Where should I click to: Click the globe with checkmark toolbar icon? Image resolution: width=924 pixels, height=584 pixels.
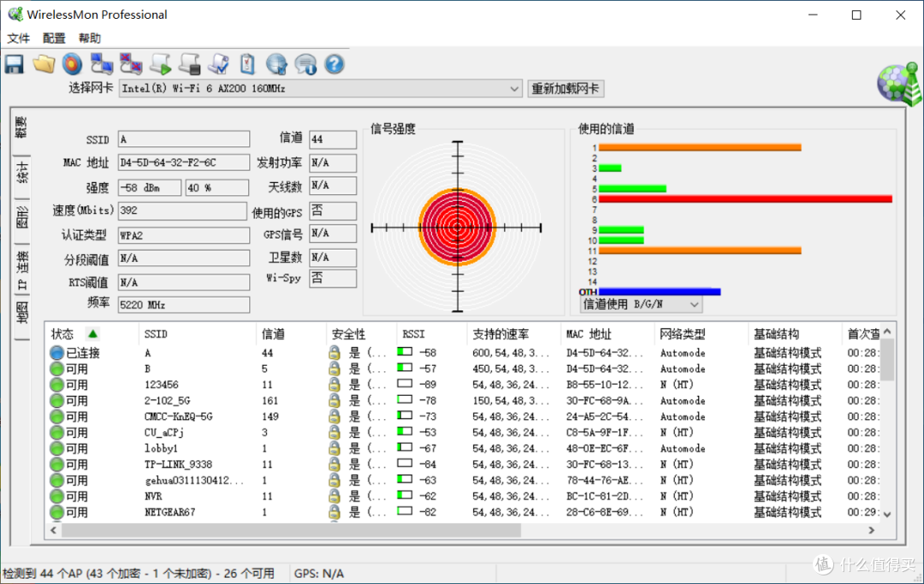pyautogui.click(x=276, y=64)
